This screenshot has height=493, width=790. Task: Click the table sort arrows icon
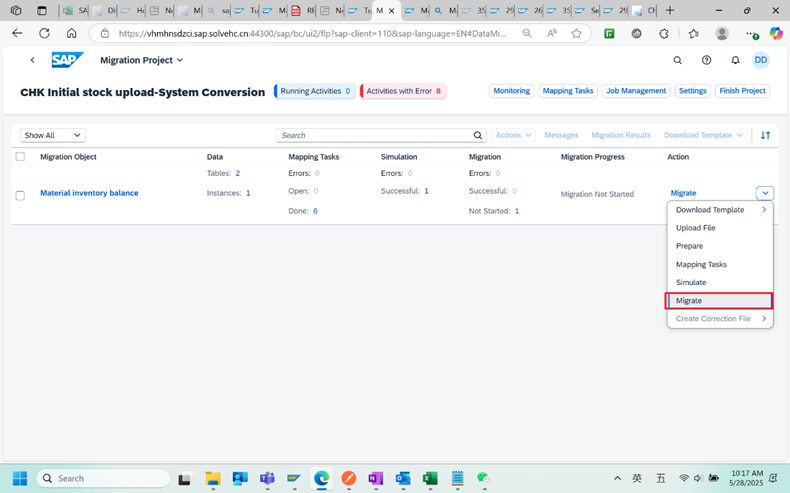765,135
